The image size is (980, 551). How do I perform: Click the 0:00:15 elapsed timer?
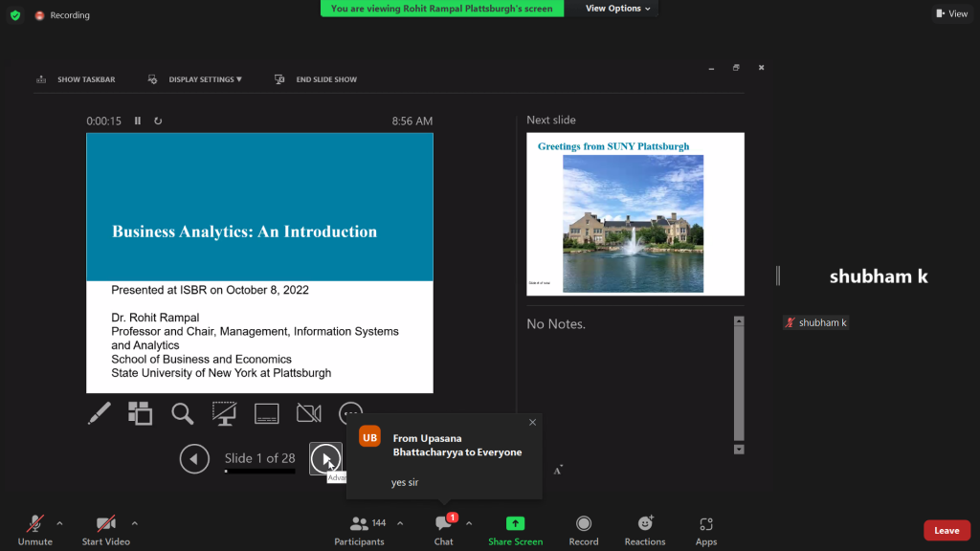103,121
